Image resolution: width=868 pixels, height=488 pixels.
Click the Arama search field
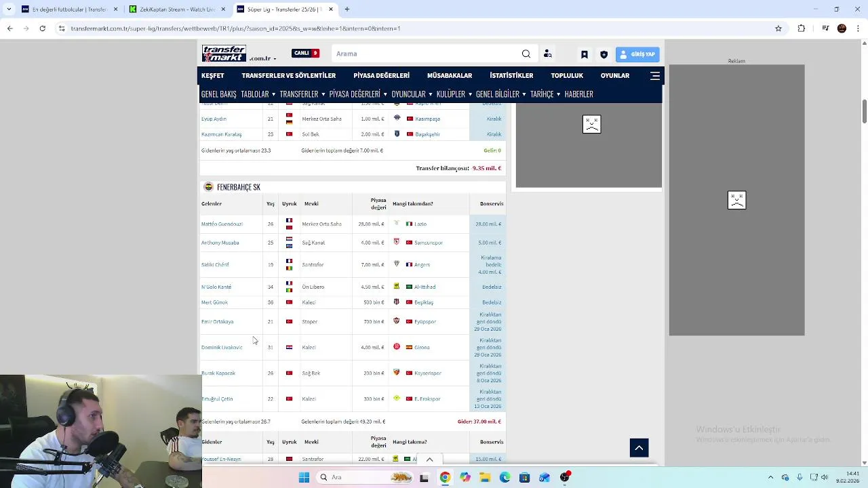(426, 54)
